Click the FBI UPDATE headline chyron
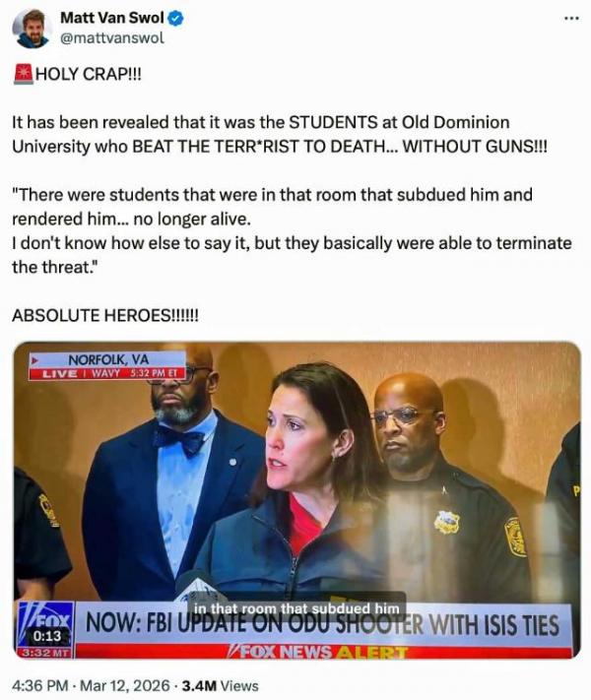591x700 pixels. [x=322, y=623]
